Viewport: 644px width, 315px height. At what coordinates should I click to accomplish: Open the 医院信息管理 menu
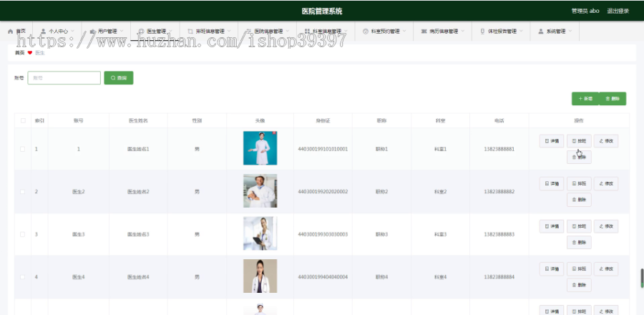pyautogui.click(x=268, y=31)
